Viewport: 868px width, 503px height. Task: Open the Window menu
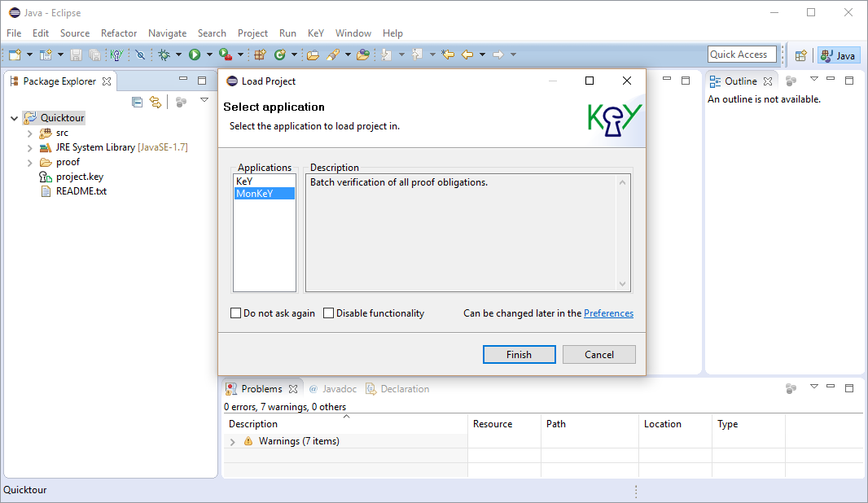coord(353,33)
